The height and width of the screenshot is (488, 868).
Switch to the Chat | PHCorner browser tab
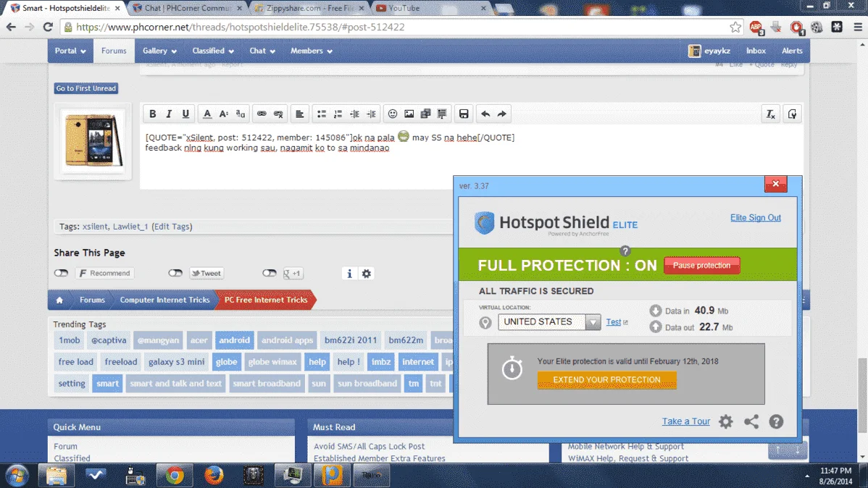pyautogui.click(x=187, y=8)
